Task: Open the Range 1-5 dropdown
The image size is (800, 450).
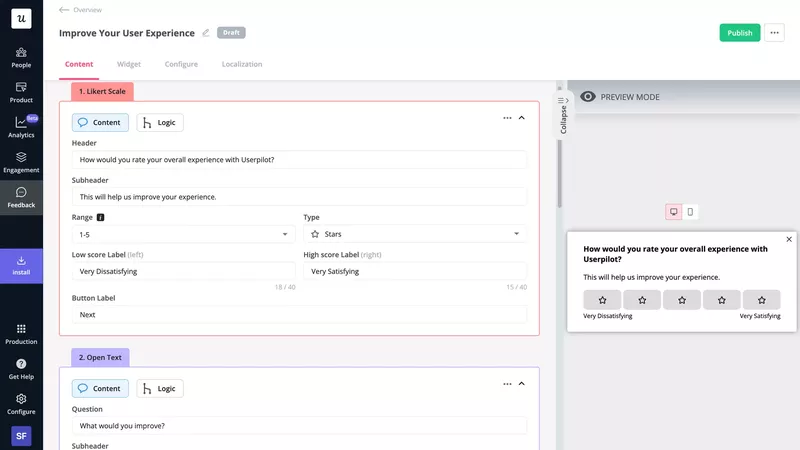Action: [x=181, y=234]
